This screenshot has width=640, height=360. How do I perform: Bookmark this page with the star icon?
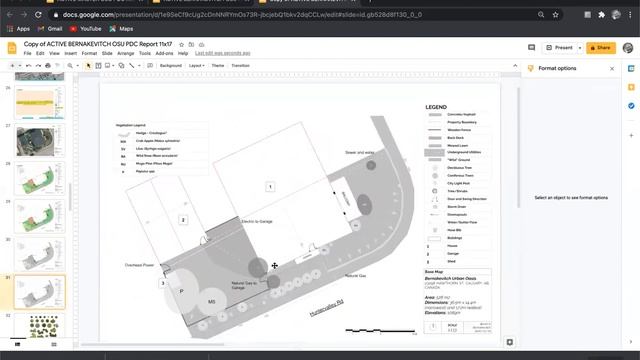tap(556, 15)
